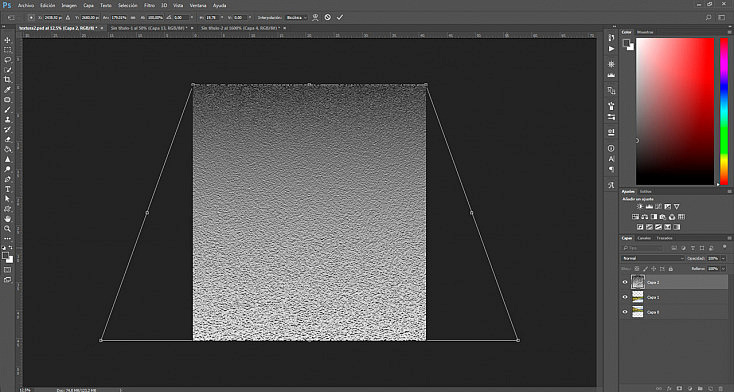Add a layer mask from the Layers panel
The width and height of the screenshot is (734, 392).
tap(680, 388)
